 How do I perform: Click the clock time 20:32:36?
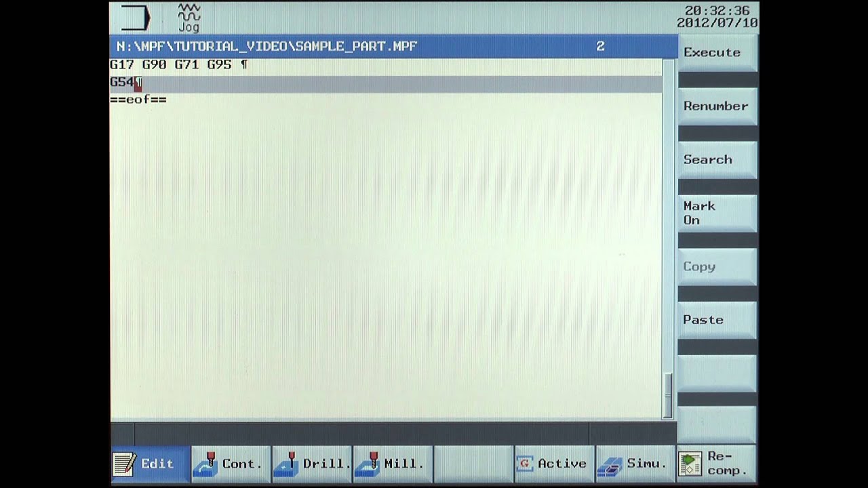coord(717,11)
